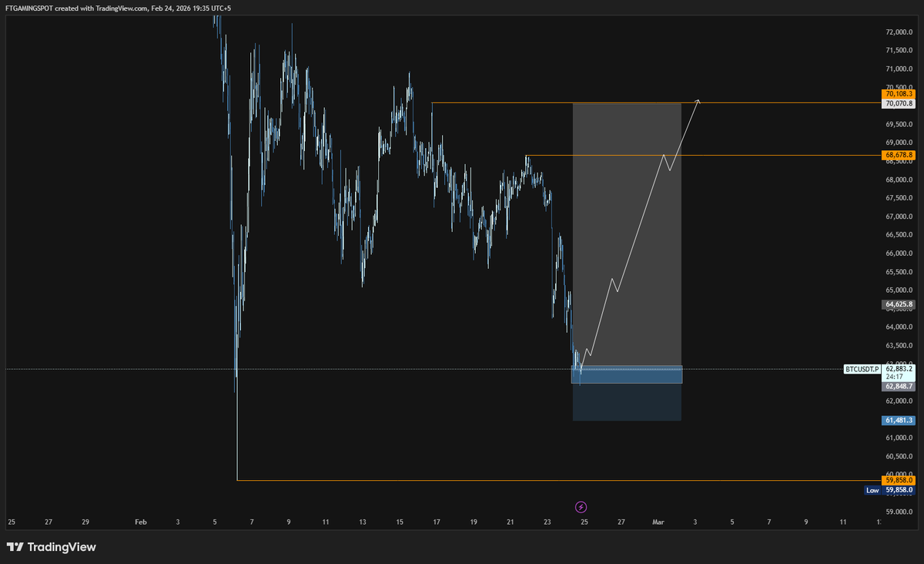The image size is (924, 564).
Task: Click the purple lightning event icon
Action: 581,507
